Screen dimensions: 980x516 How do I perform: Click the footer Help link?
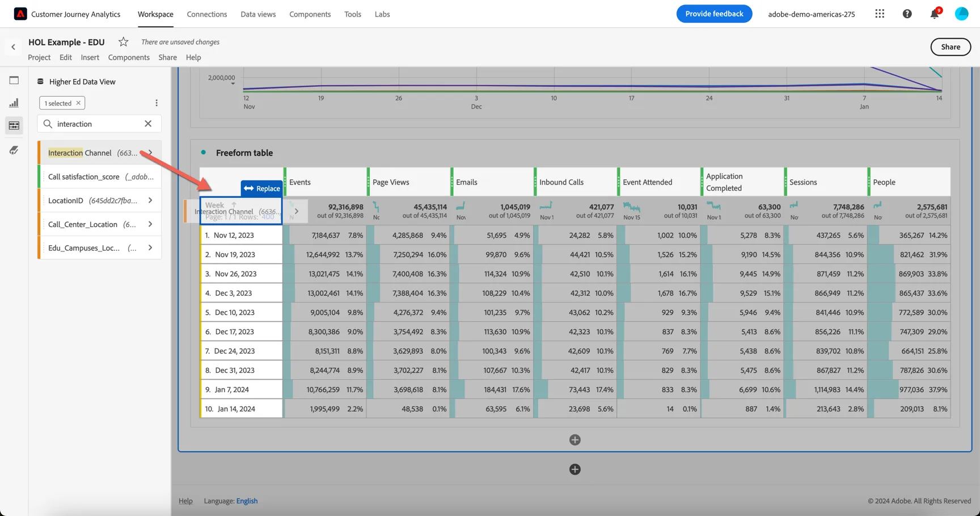[x=185, y=501]
